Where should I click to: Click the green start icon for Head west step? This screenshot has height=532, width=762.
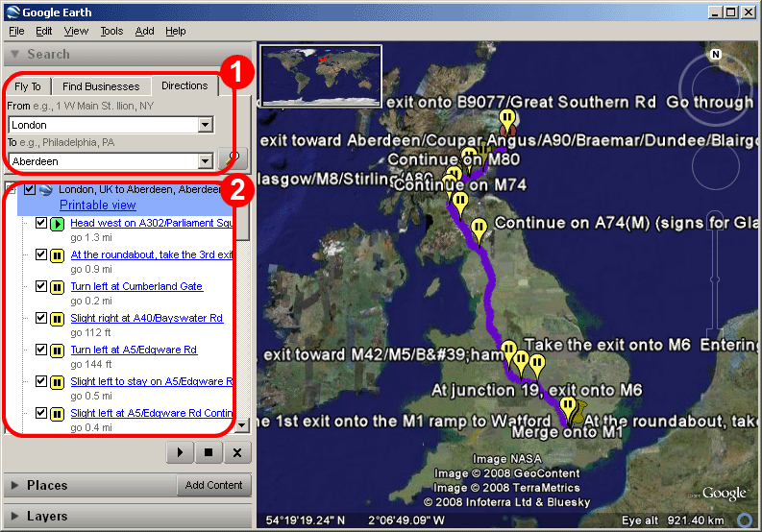57,224
